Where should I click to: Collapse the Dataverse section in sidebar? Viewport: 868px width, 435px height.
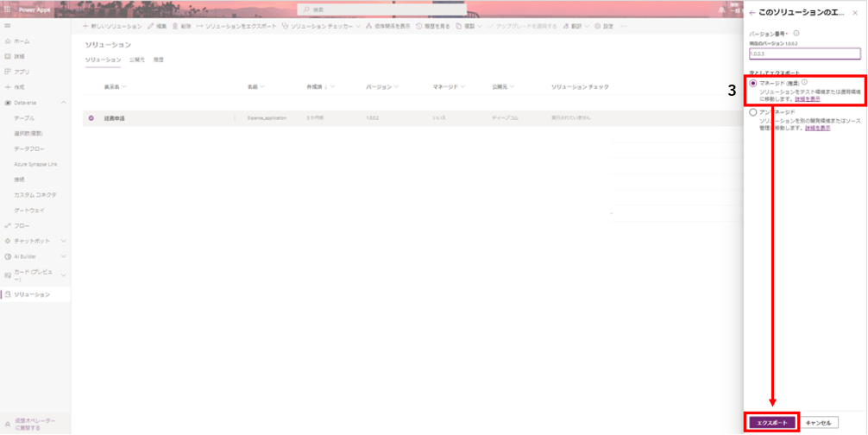(63, 103)
